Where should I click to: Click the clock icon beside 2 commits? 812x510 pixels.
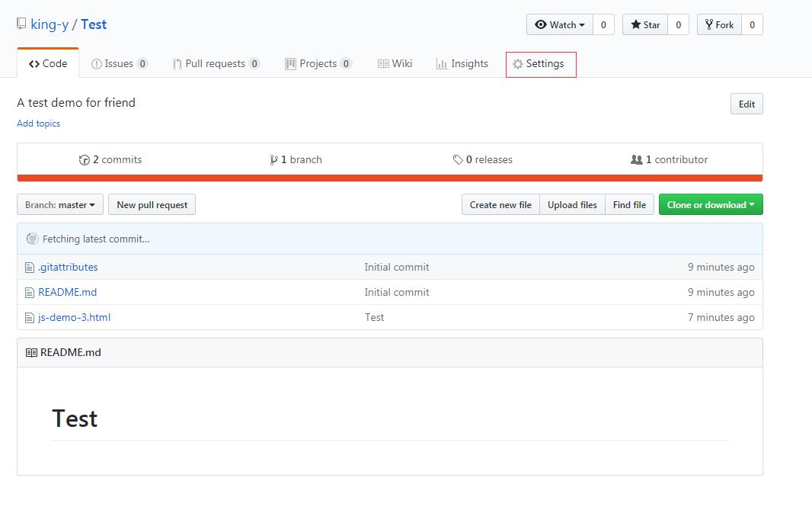point(85,159)
